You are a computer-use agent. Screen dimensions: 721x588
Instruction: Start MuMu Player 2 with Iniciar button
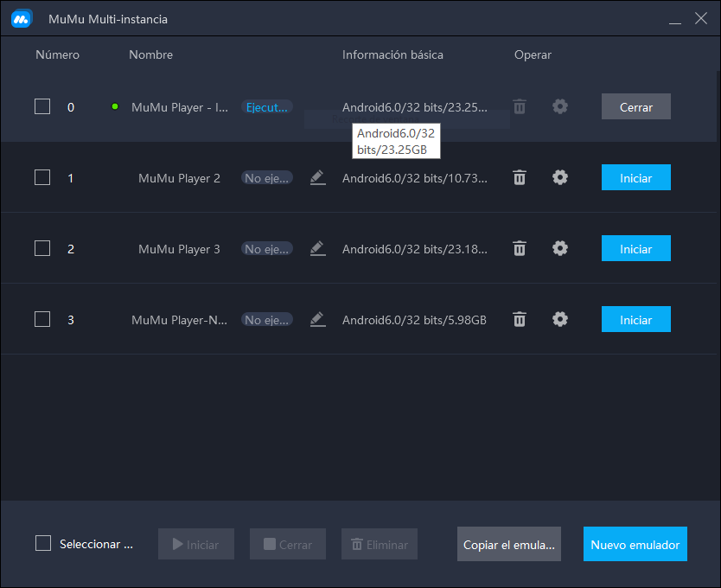pos(635,177)
